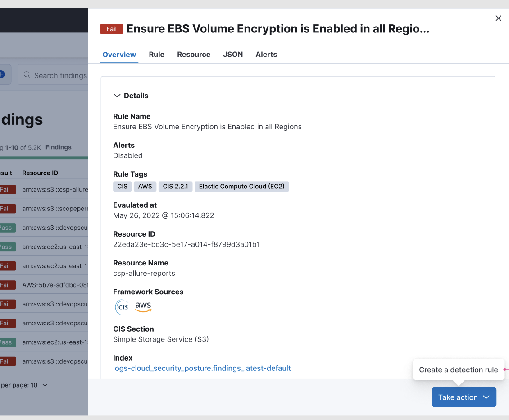Click the CIS framework source logo
Viewport: 509px width, 420px height.
point(122,307)
